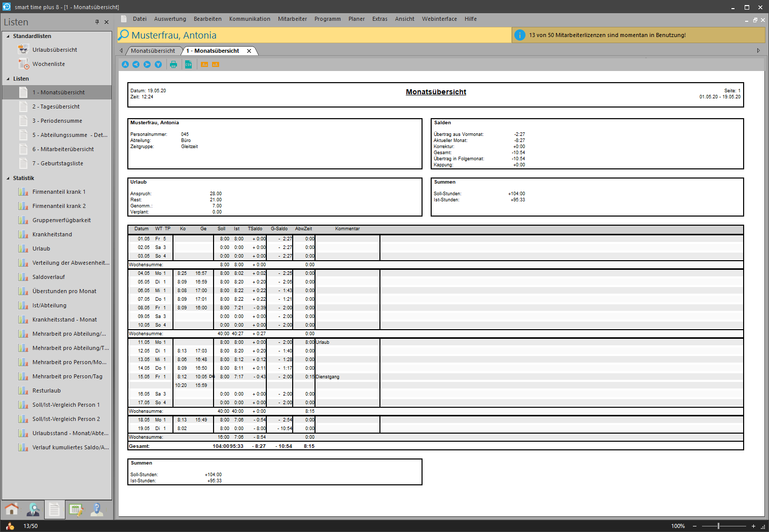Collapse the Standardlisten group
The width and height of the screenshot is (769, 532).
pos(8,36)
